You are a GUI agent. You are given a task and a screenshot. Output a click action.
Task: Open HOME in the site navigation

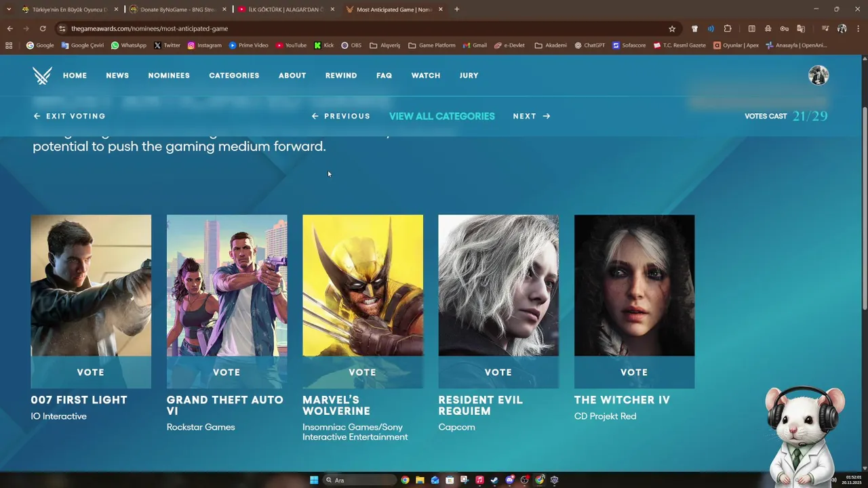coord(75,75)
